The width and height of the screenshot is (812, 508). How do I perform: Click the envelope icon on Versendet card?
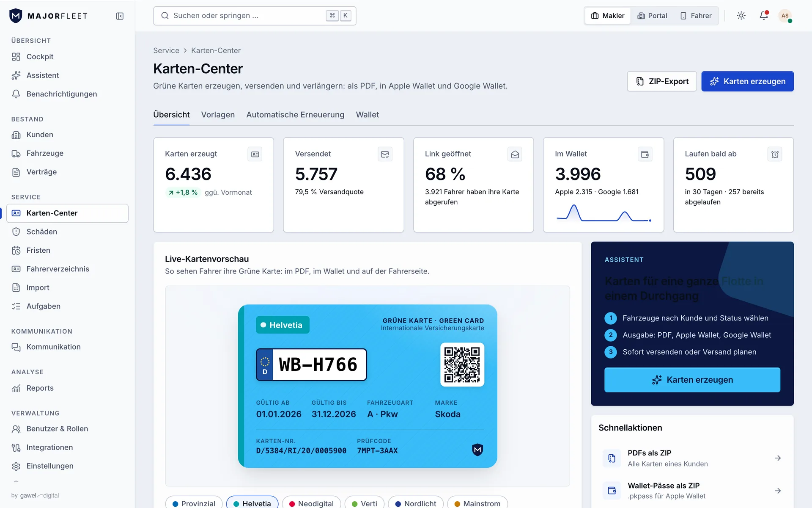tap(385, 155)
